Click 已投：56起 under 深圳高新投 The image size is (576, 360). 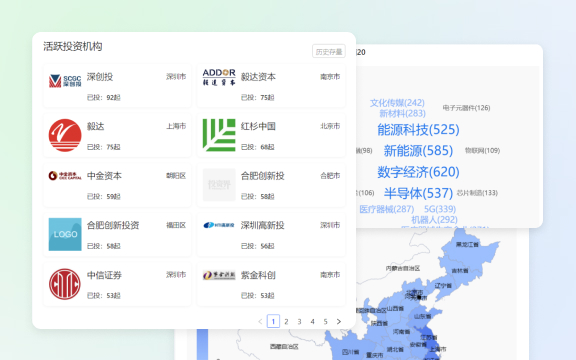point(258,246)
